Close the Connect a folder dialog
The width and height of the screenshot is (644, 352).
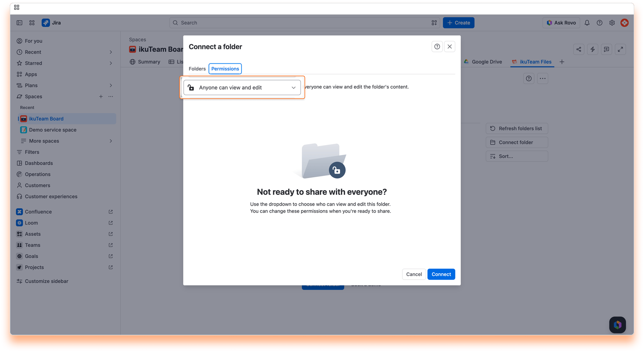click(450, 47)
